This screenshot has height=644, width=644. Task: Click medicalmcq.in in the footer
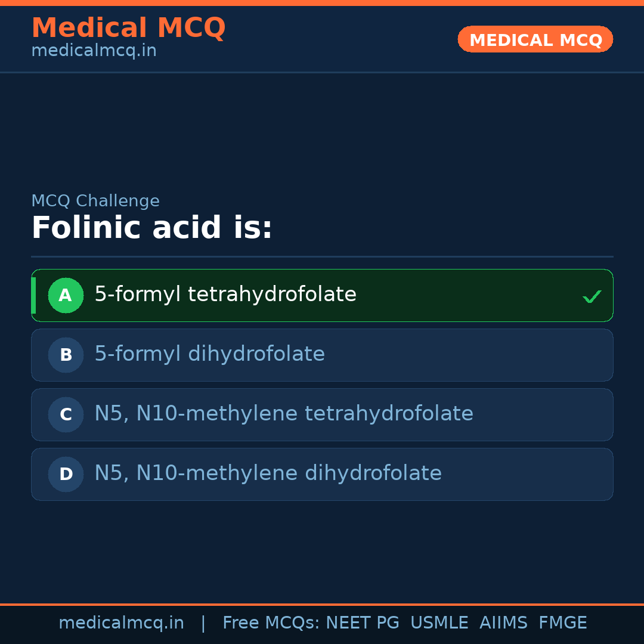pos(121,623)
